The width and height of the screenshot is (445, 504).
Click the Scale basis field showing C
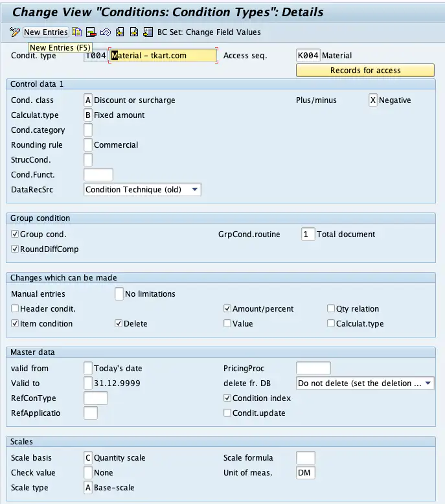pyautogui.click(x=87, y=458)
